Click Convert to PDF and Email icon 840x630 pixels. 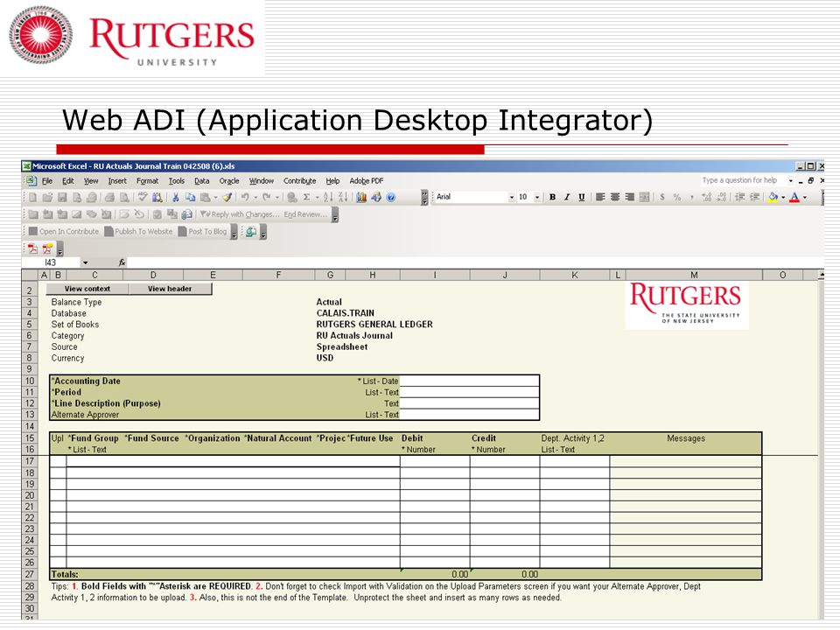click(x=47, y=248)
